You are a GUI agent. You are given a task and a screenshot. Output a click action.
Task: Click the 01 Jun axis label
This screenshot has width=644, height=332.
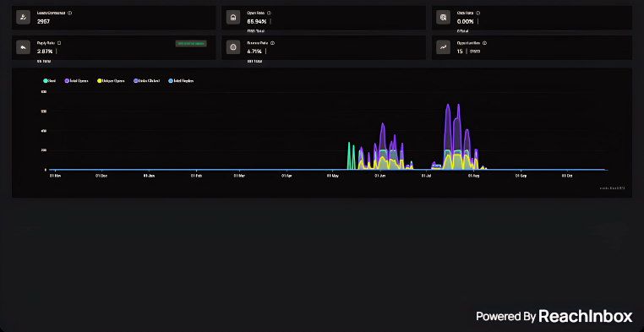(380, 176)
